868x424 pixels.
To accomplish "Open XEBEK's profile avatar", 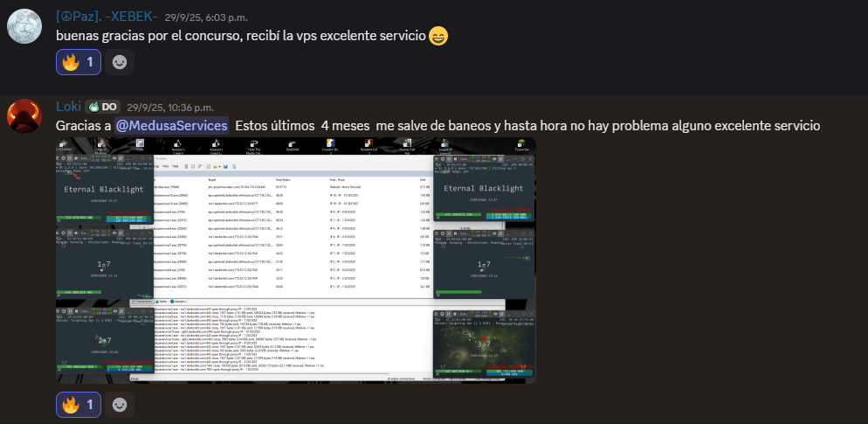I will 24,27.
